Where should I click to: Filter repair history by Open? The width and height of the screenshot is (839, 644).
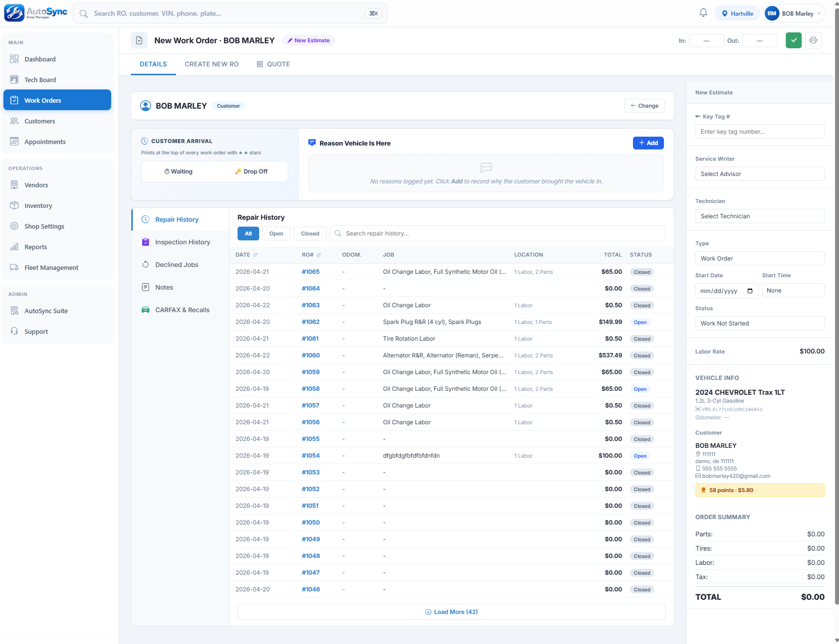click(x=276, y=234)
